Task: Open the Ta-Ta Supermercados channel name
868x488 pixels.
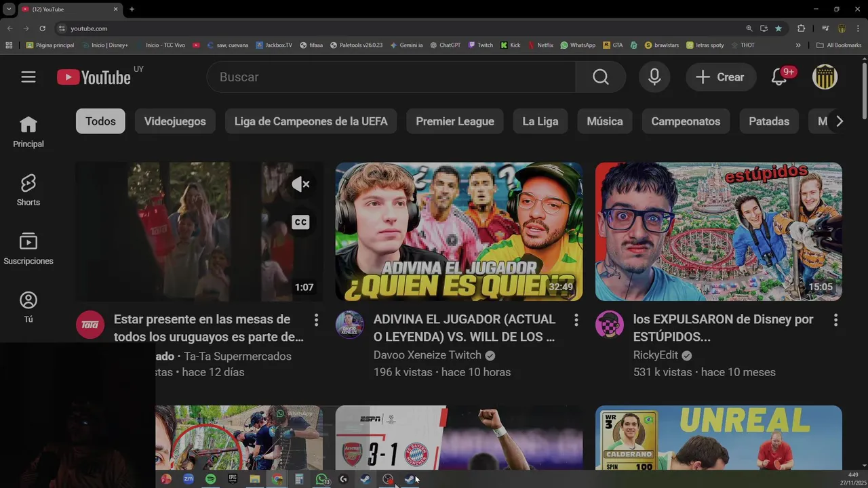Action: pos(237,357)
